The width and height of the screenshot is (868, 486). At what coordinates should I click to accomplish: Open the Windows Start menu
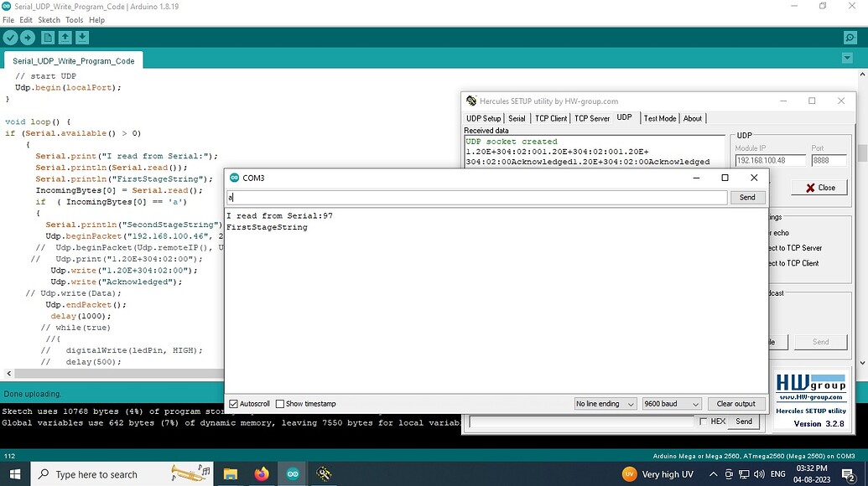click(15, 473)
